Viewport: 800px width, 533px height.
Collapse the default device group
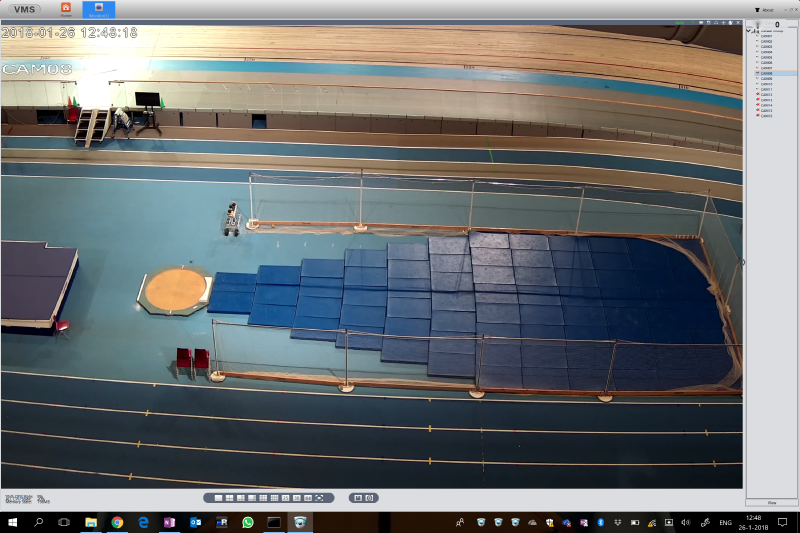tap(748, 30)
